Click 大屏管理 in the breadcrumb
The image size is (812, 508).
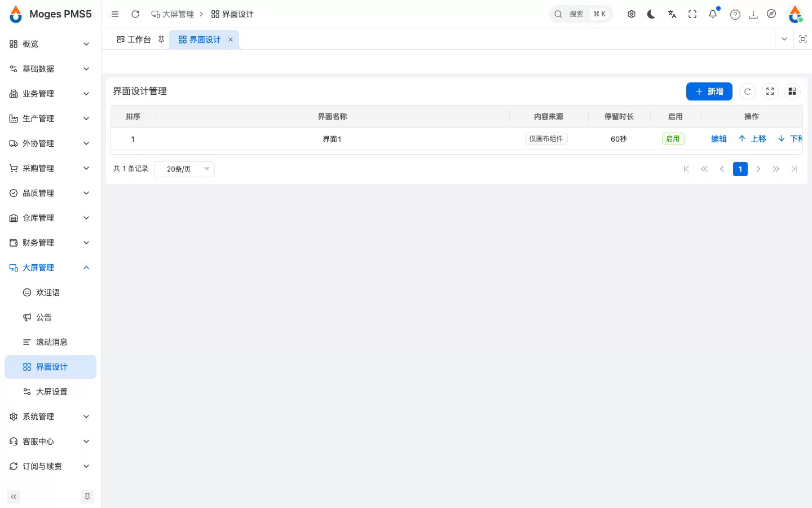[173, 14]
